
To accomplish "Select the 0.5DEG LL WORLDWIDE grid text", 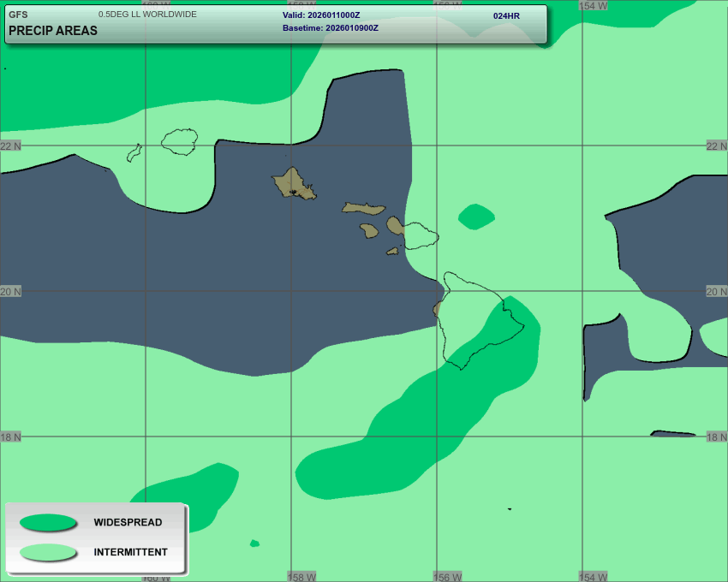I will tap(147, 15).
